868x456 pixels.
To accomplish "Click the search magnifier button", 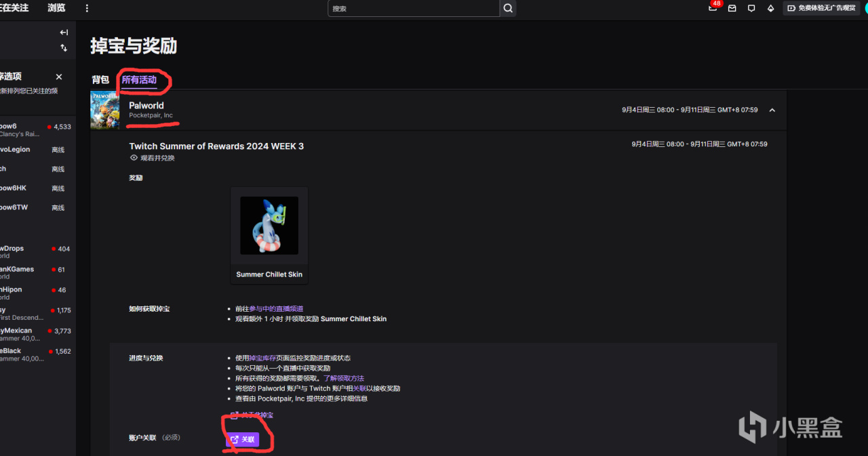I will (x=508, y=8).
